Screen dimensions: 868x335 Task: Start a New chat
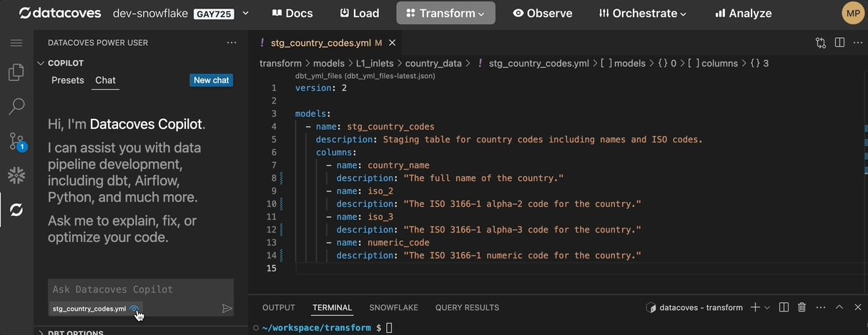pyautogui.click(x=212, y=80)
